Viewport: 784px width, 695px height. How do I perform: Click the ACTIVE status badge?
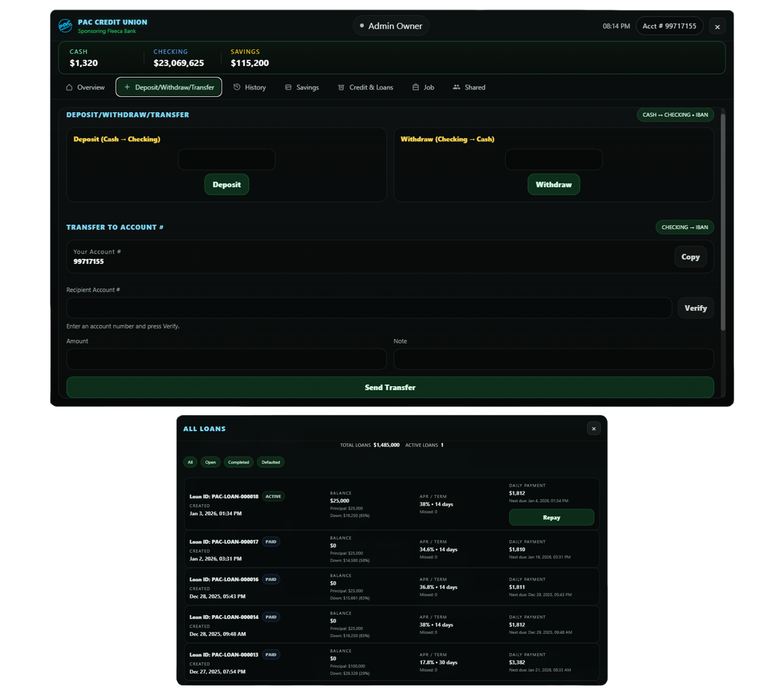point(273,496)
